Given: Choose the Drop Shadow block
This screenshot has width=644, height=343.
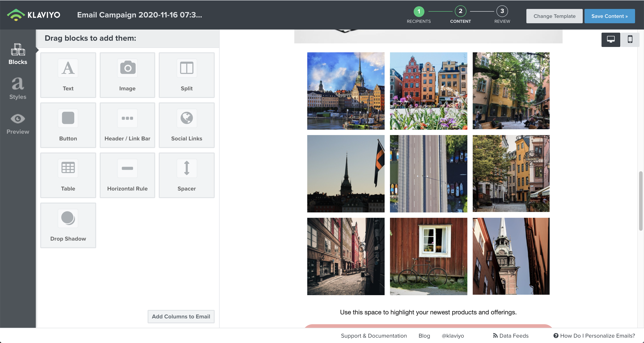Looking at the screenshot, I should pyautogui.click(x=68, y=225).
